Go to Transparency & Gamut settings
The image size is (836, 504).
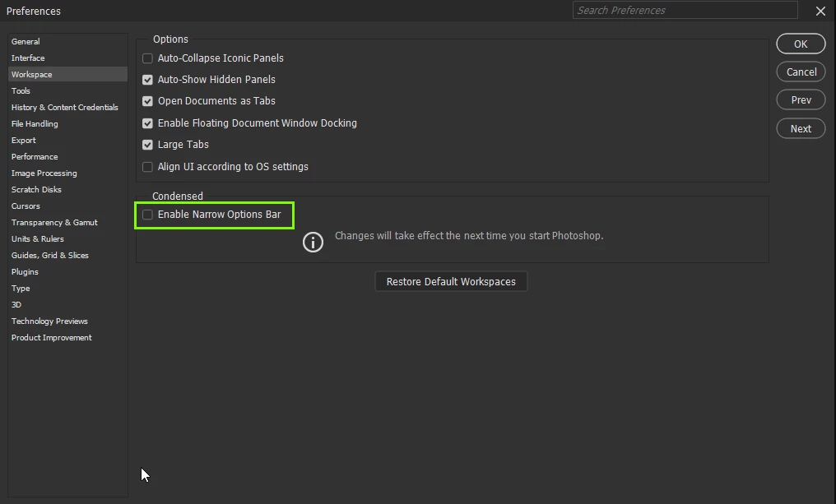[67, 223]
